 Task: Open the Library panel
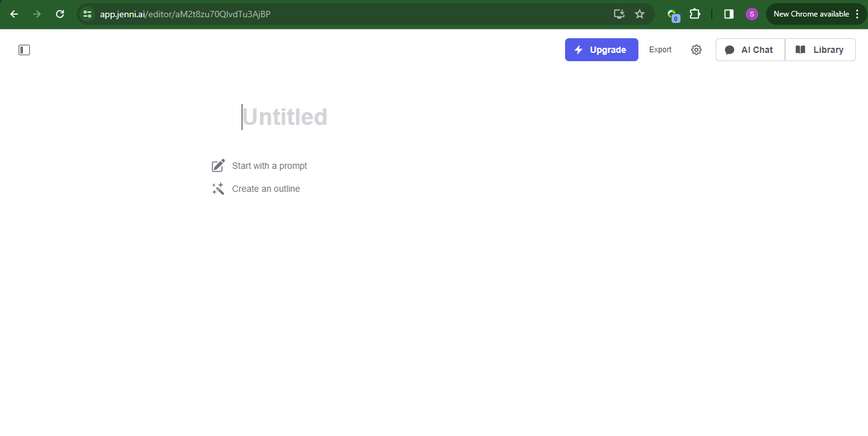tap(820, 50)
